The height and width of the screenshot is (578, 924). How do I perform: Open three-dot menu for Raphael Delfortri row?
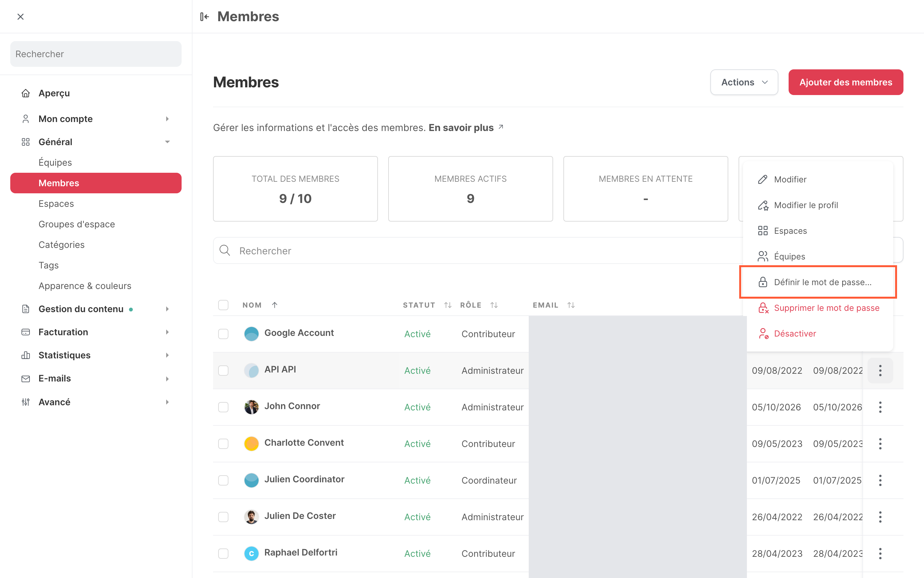pyautogui.click(x=880, y=554)
